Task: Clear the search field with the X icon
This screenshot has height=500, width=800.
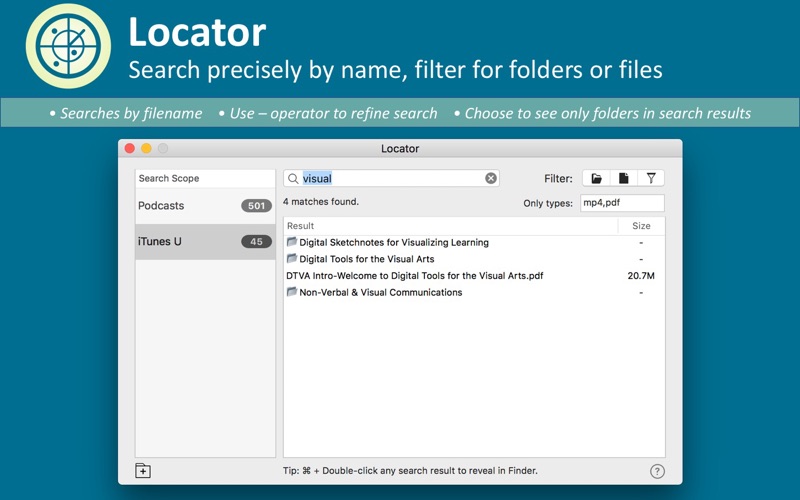Action: 491,178
